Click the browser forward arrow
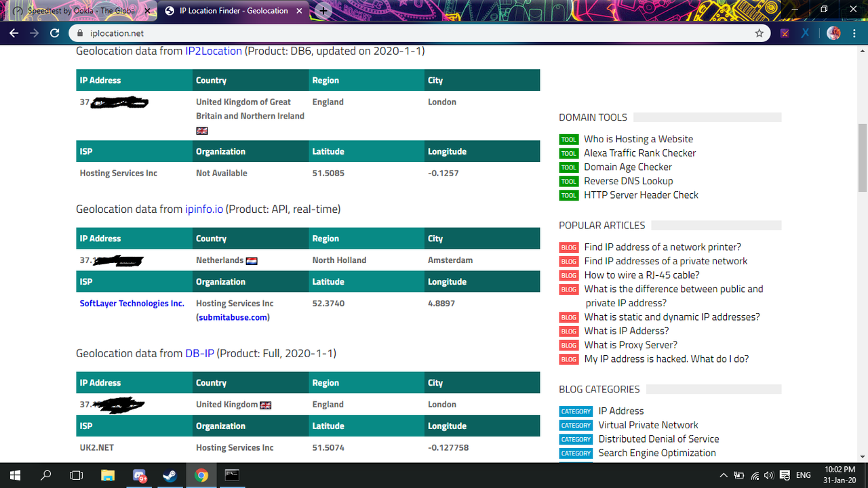The image size is (868, 488). (x=35, y=33)
